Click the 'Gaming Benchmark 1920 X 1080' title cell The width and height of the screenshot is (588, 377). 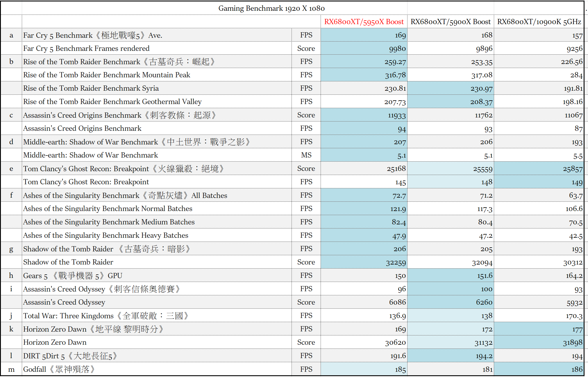pos(271,8)
